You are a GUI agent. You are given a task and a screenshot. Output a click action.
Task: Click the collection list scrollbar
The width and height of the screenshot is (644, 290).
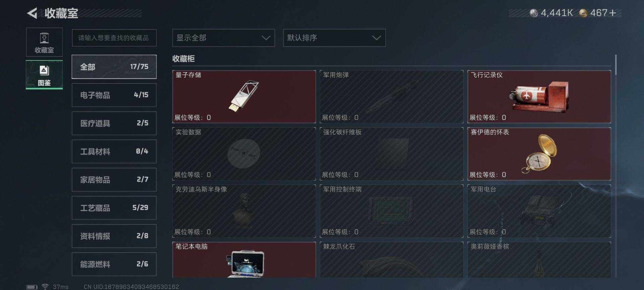[x=616, y=65]
